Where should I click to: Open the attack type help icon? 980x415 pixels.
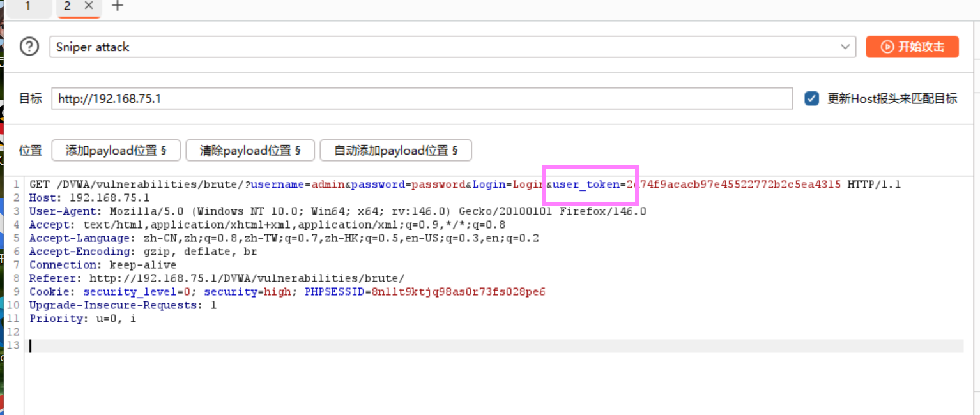click(29, 47)
